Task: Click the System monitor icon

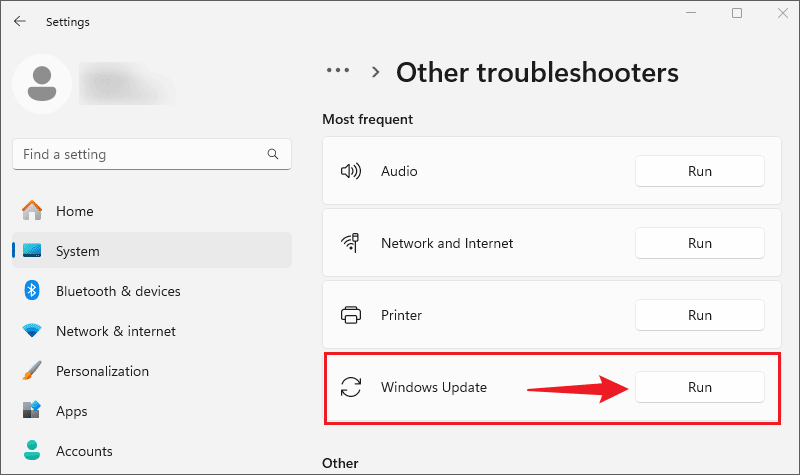Action: tap(32, 251)
